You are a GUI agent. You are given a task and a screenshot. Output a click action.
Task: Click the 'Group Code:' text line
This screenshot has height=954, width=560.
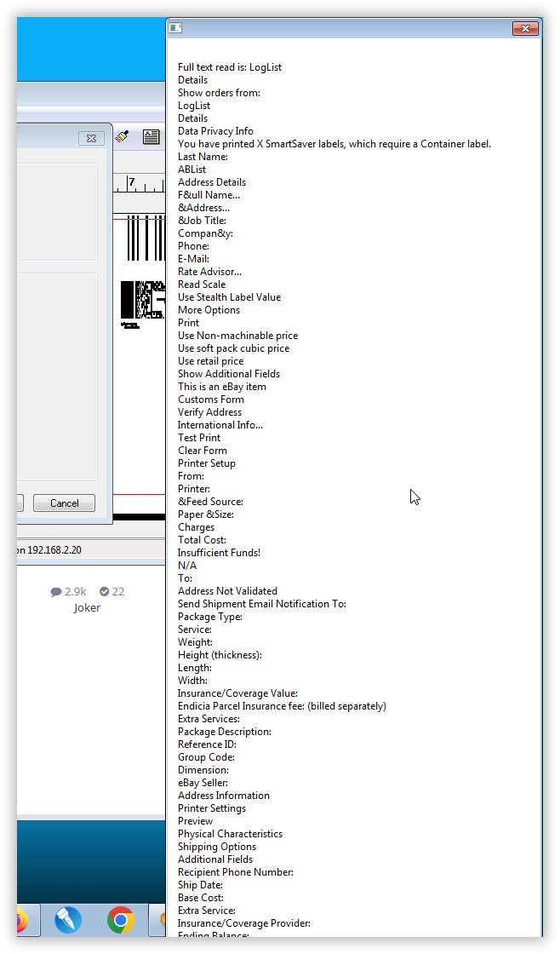tap(206, 757)
